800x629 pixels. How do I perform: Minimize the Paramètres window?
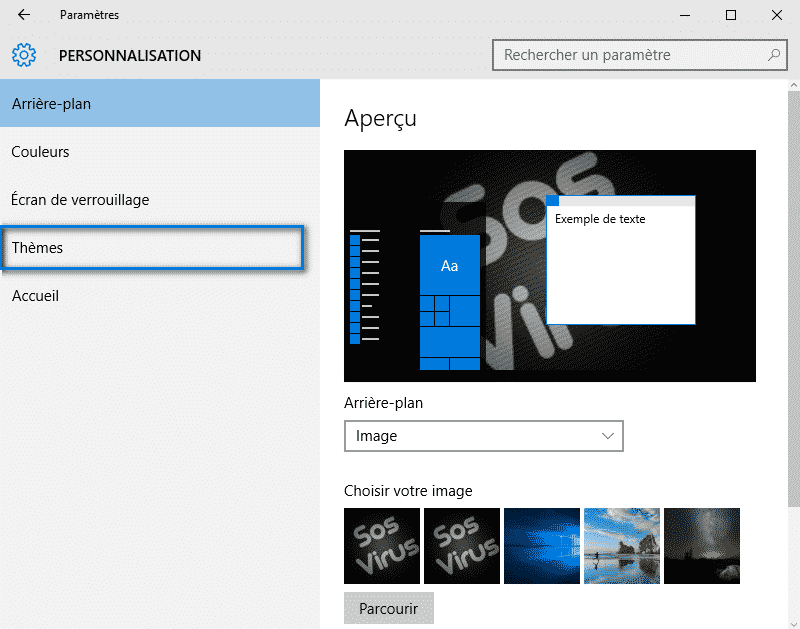coord(685,15)
